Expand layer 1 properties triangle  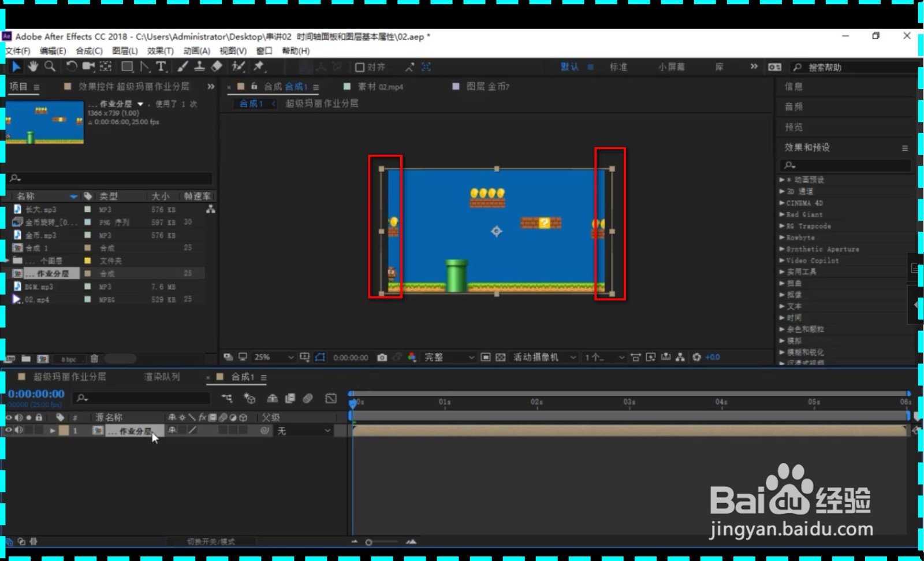[53, 430]
